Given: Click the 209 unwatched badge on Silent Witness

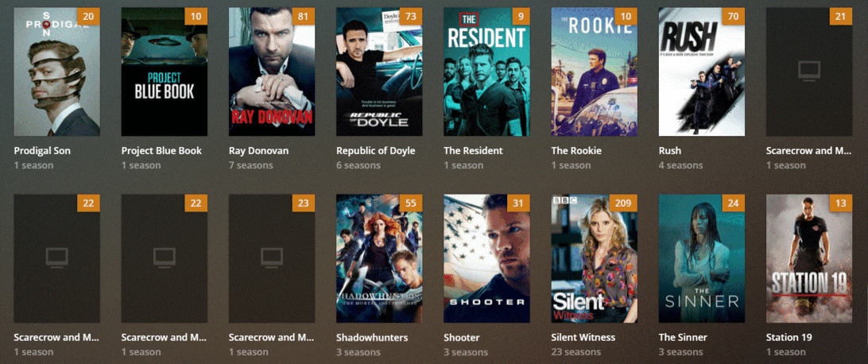Looking at the screenshot, I should coord(623,203).
